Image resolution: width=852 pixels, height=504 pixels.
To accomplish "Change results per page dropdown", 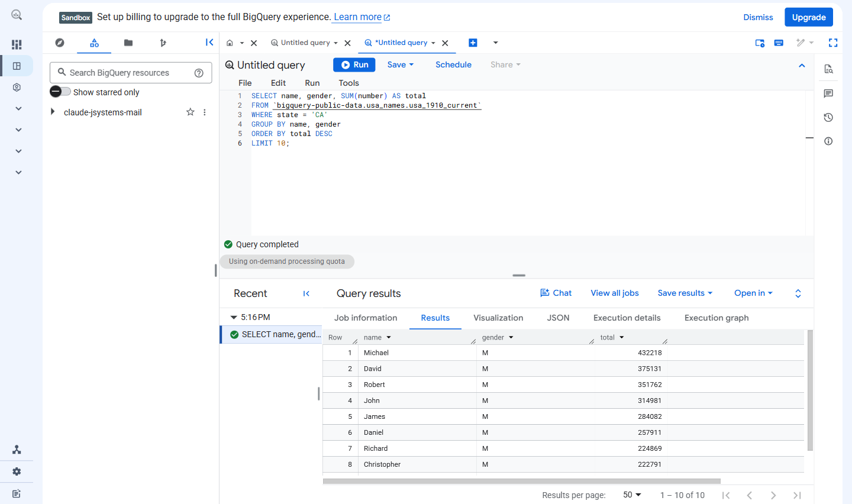I will click(632, 495).
